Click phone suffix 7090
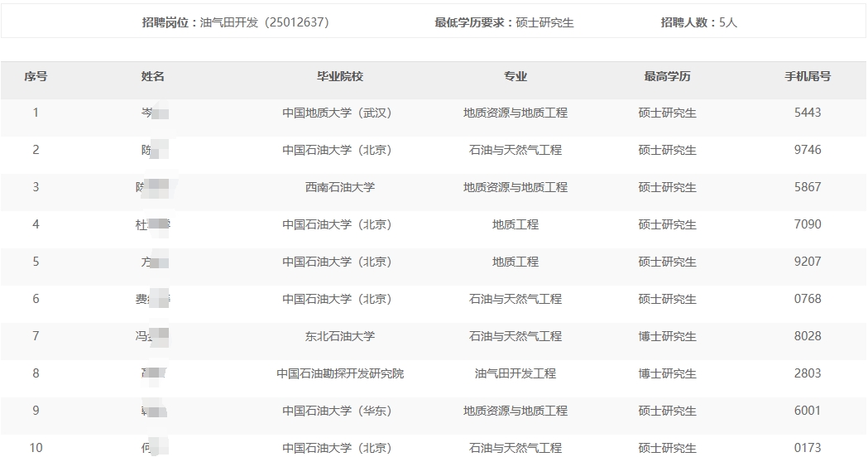This screenshot has width=868, height=457. point(808,224)
